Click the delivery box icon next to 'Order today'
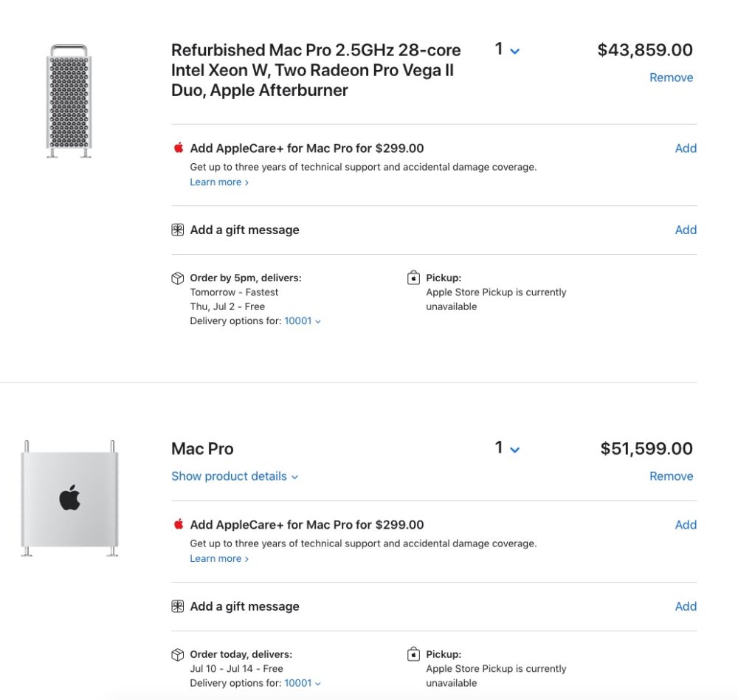 coord(177,655)
